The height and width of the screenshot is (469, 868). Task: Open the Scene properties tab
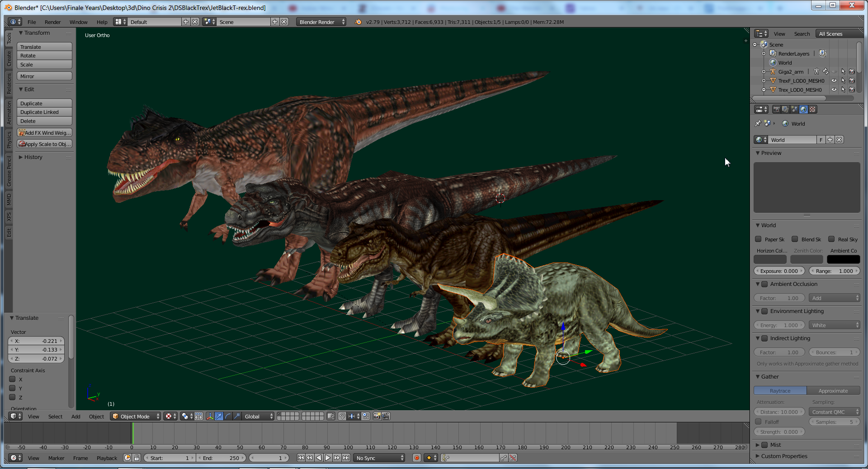click(794, 109)
